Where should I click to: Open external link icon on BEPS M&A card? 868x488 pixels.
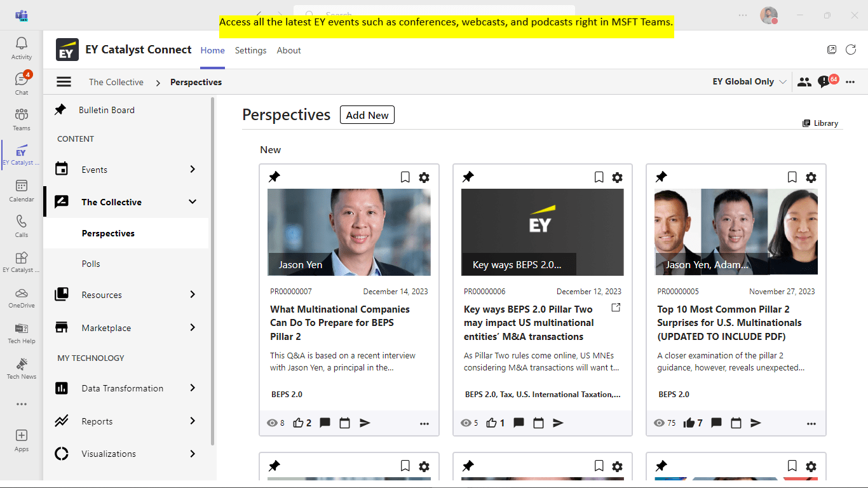[616, 308]
